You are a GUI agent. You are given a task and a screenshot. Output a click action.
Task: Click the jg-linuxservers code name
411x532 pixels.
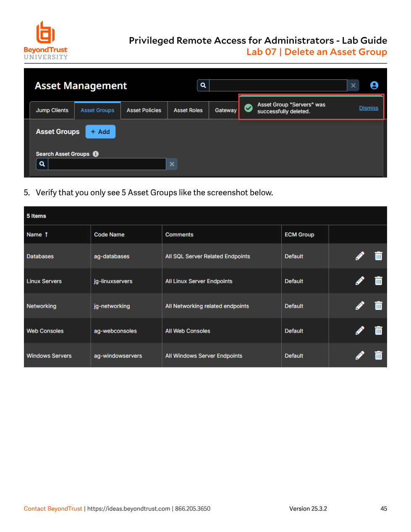pyautogui.click(x=113, y=281)
